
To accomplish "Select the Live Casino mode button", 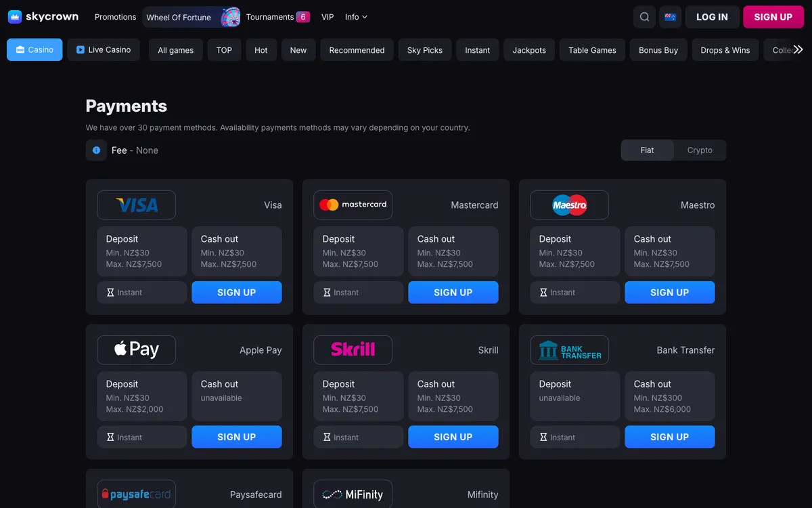I will tap(104, 49).
